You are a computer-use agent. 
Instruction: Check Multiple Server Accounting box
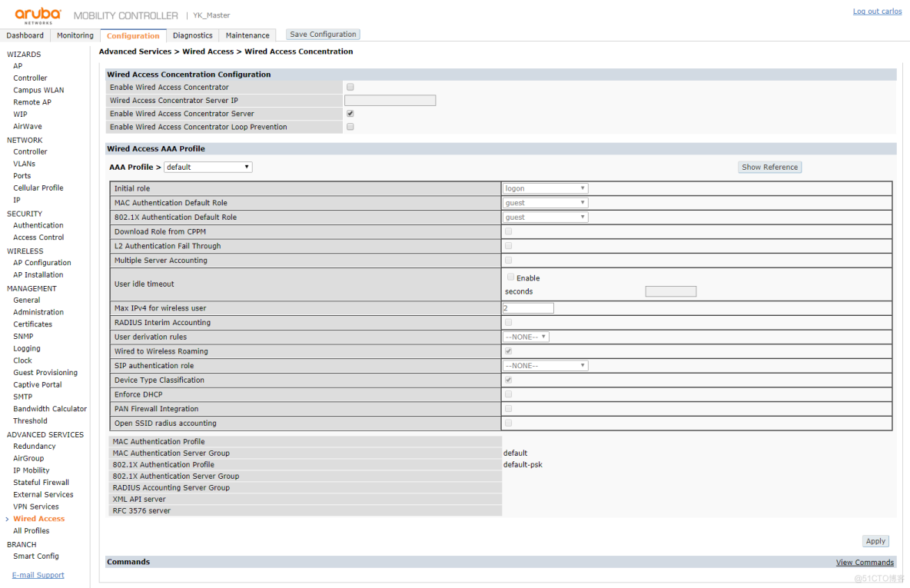coord(508,260)
